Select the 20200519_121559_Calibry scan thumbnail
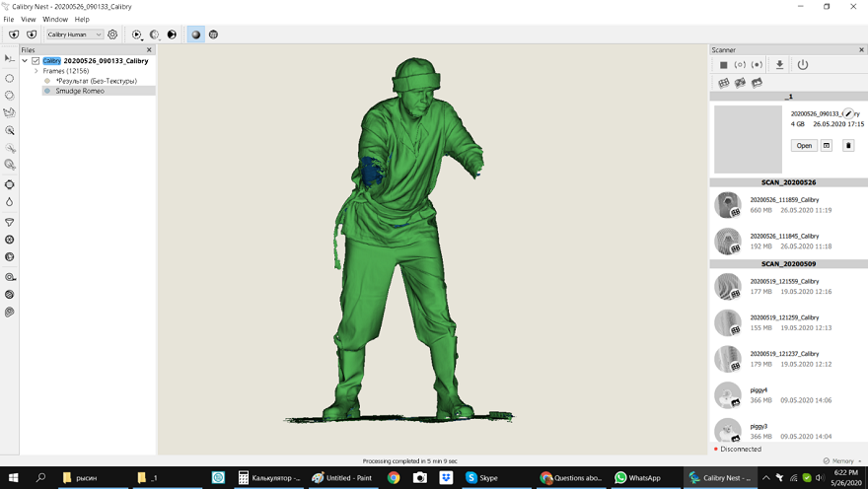 tap(727, 287)
